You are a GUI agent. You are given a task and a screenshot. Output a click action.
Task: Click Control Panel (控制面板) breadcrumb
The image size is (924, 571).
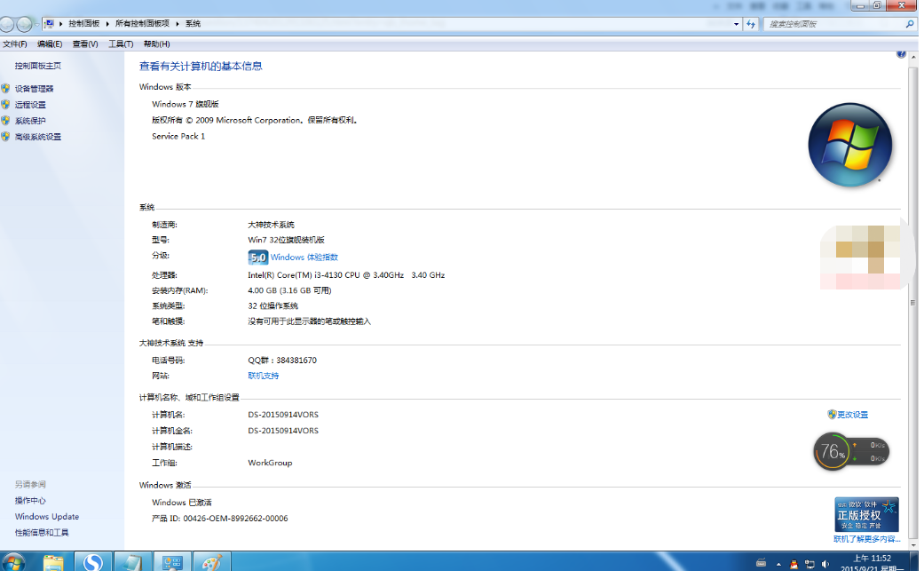tap(83, 24)
